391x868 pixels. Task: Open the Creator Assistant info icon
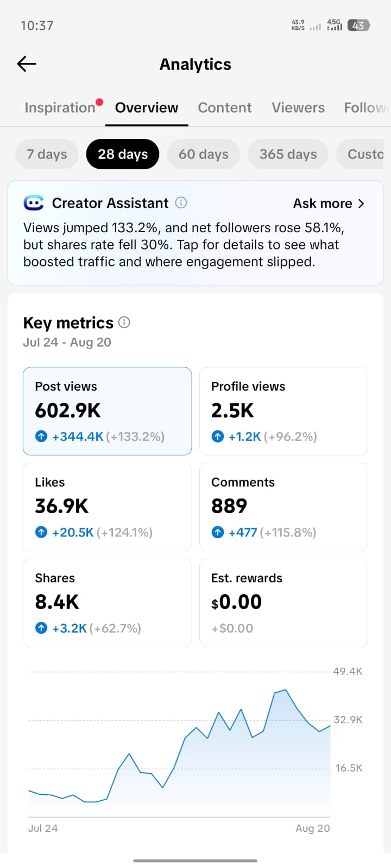click(x=181, y=203)
